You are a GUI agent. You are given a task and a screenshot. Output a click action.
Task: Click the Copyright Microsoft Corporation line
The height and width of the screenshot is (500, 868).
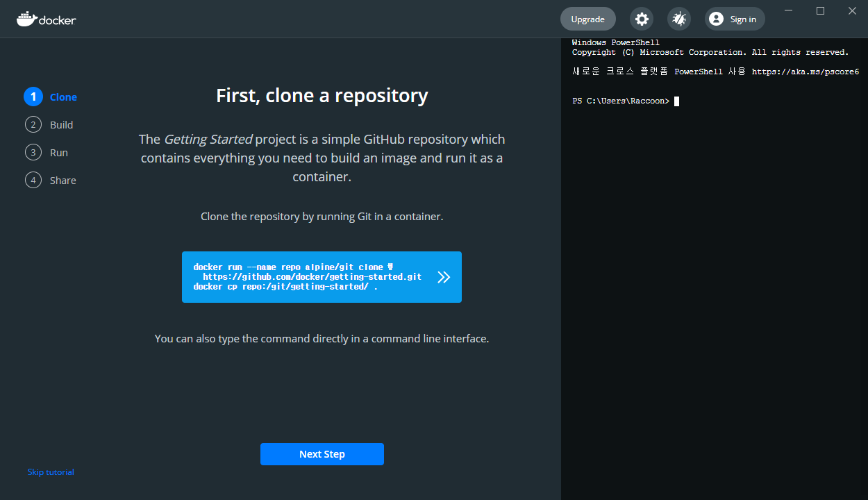(710, 52)
